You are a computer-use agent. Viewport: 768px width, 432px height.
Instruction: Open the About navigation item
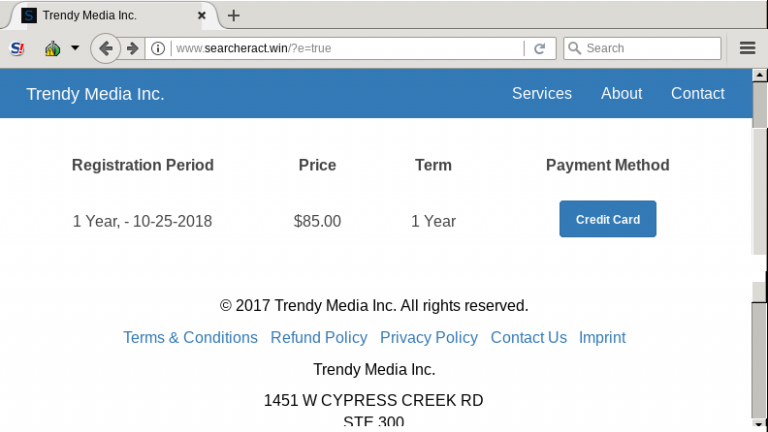tap(621, 94)
